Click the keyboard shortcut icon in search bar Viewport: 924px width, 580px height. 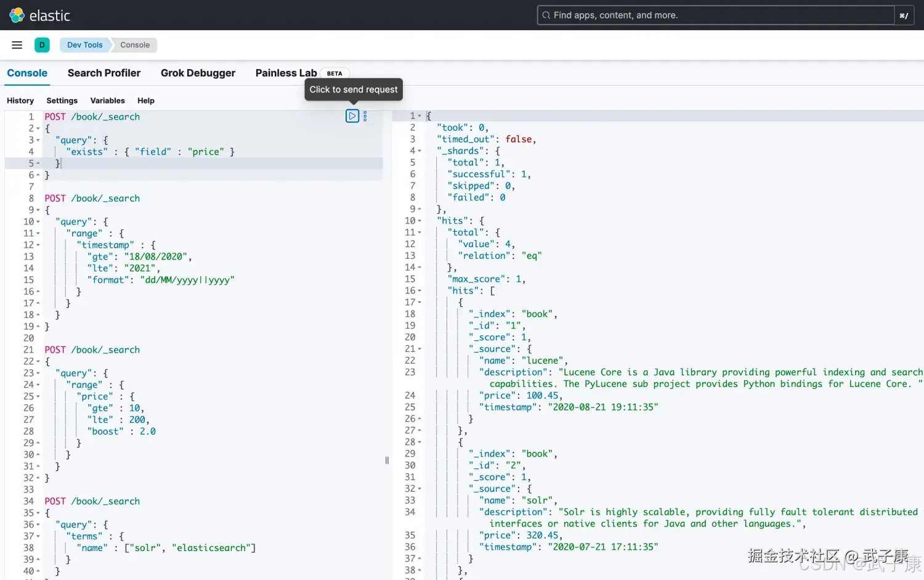904,15
